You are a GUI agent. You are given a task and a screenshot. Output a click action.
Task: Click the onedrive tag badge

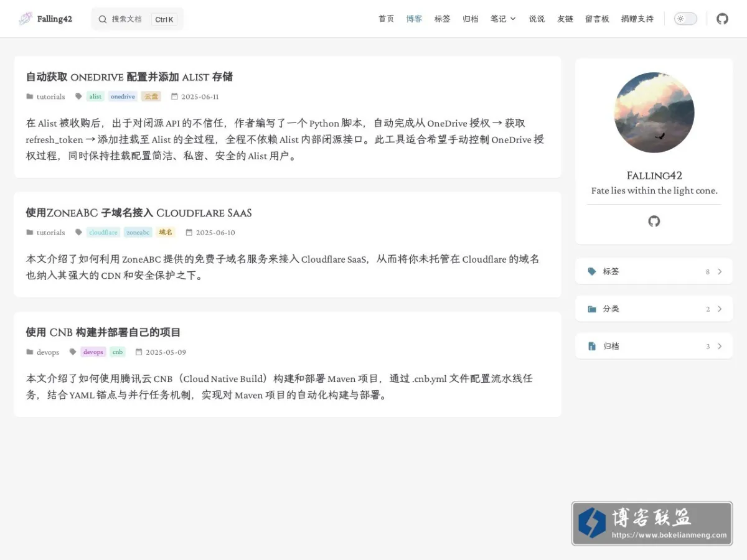click(x=123, y=96)
